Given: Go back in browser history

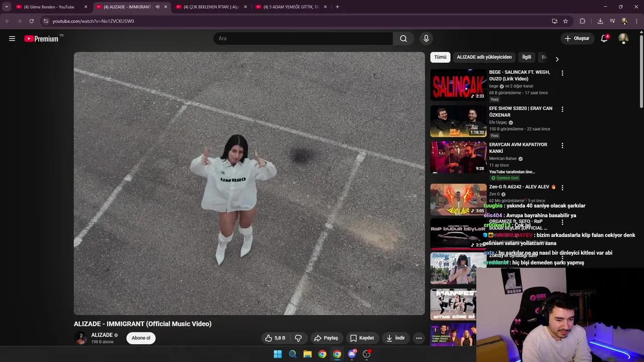Looking at the screenshot, I should (x=7, y=21).
